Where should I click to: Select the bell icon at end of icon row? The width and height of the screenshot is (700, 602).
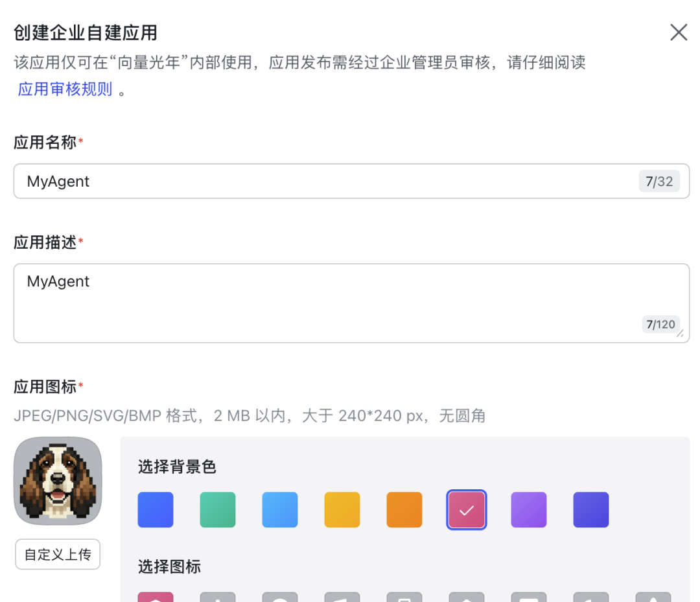pyautogui.click(x=653, y=596)
